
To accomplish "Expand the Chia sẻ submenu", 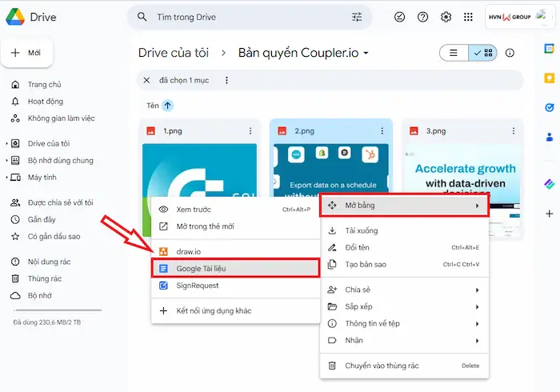I will (404, 290).
